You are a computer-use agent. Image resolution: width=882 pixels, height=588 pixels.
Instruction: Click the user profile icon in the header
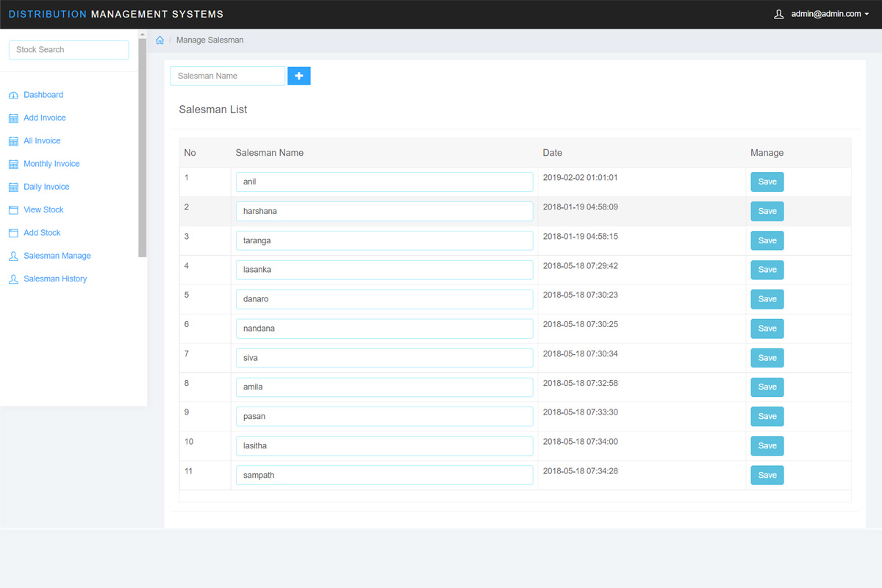778,13
